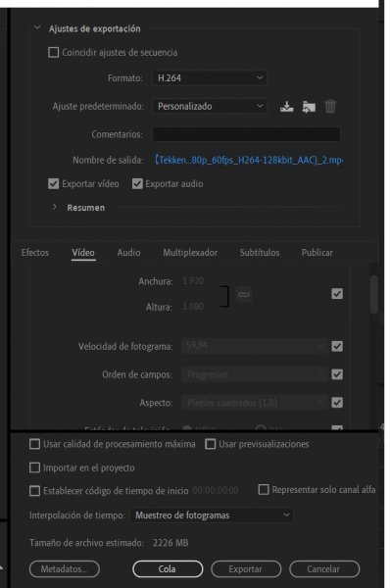Click the delete preset trash icon
Image resolution: width=390 pixels, height=588 pixels.
[x=330, y=107]
